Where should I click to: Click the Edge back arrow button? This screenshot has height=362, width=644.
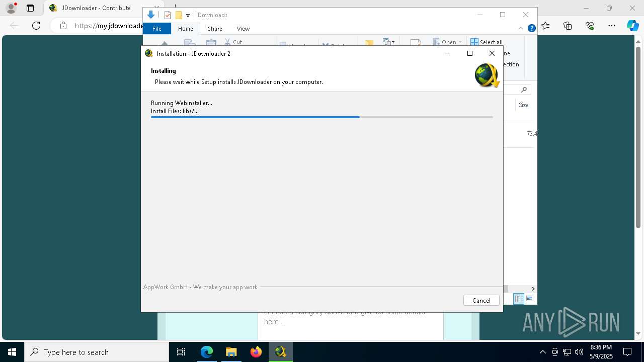(14, 26)
